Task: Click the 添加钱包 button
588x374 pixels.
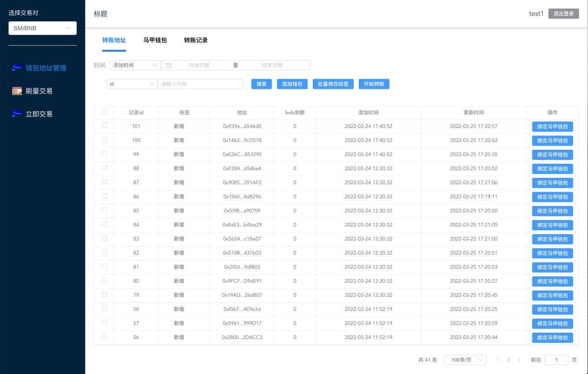Action: [x=292, y=84]
